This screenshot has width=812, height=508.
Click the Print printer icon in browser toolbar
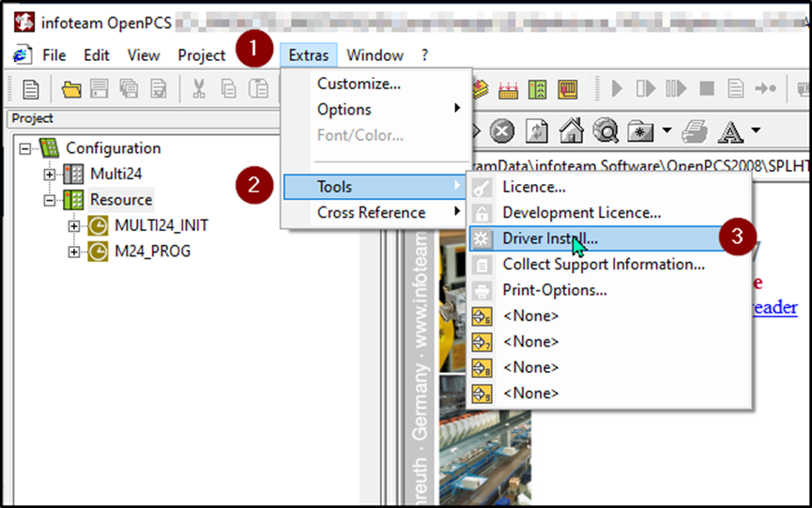[x=695, y=131]
